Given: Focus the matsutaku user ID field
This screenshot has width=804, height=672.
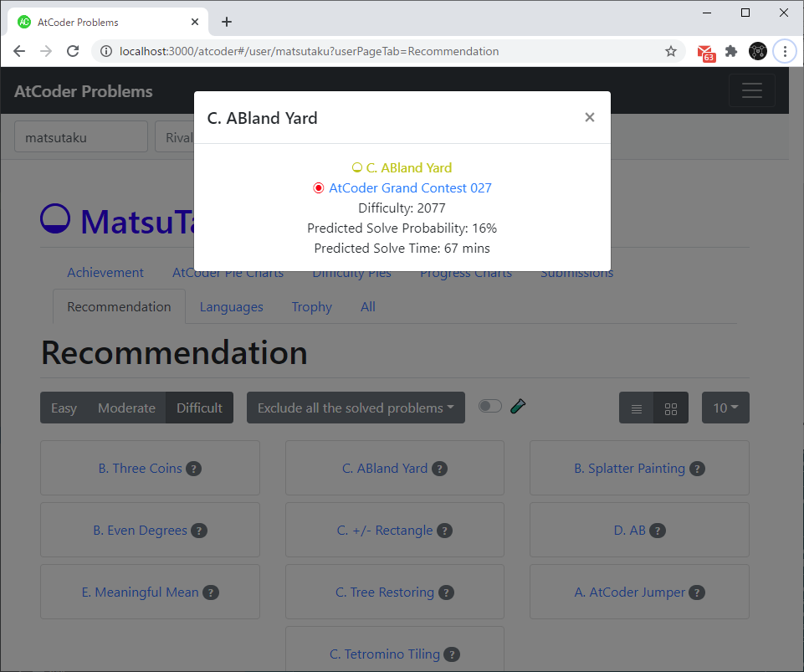Looking at the screenshot, I should click(x=81, y=137).
